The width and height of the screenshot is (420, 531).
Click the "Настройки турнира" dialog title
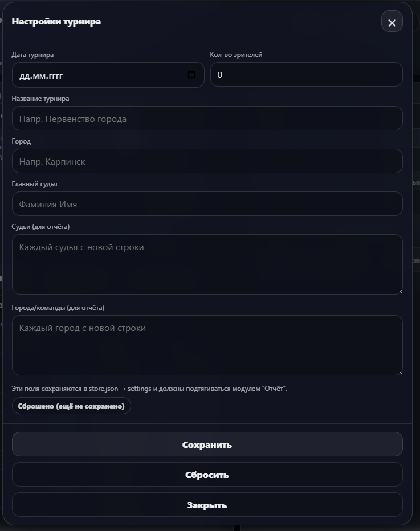click(x=56, y=22)
